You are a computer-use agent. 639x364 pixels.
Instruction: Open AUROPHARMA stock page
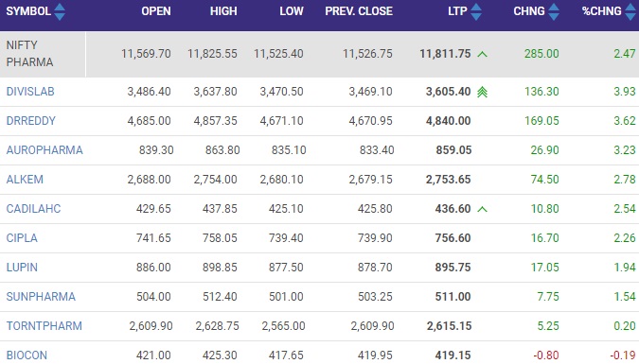click(x=44, y=150)
